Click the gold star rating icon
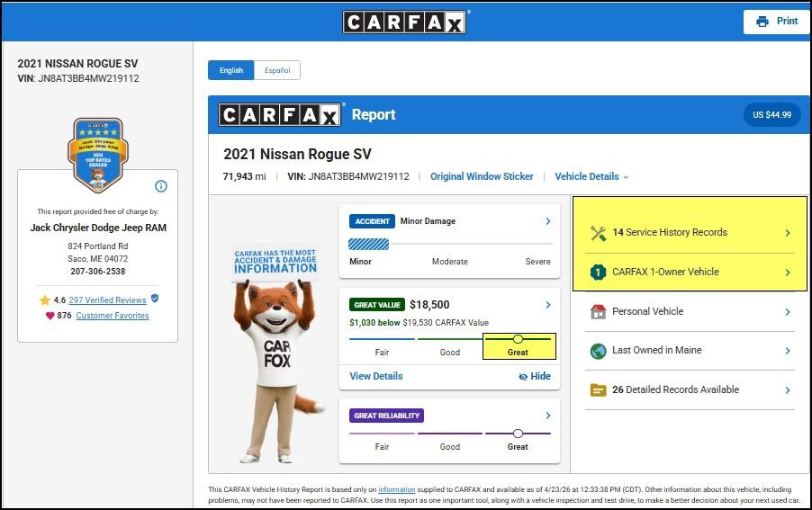This screenshot has height=510, width=812. click(x=45, y=300)
